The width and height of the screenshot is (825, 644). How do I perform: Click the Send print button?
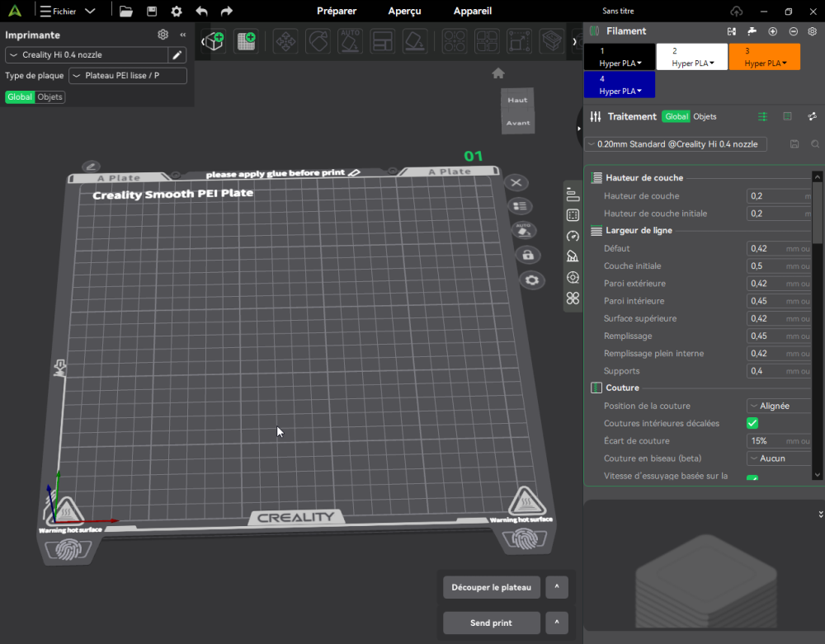coord(492,623)
